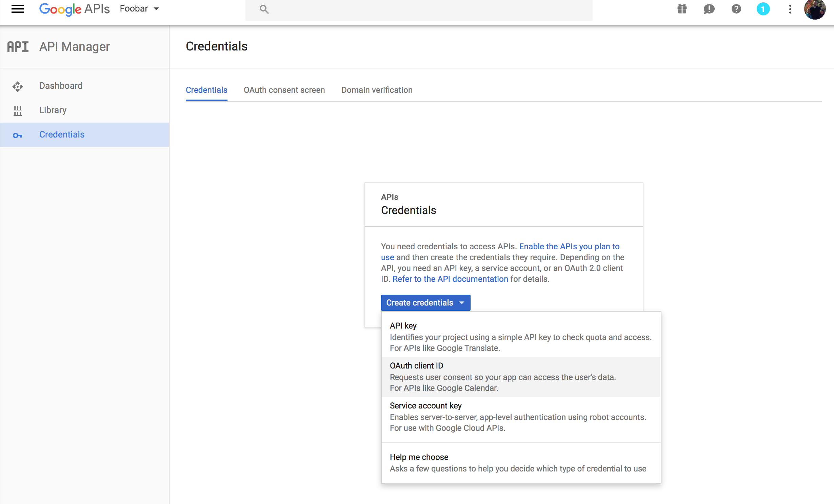Select Help me choose option
Screen dimensions: 834x504
tap(521, 463)
